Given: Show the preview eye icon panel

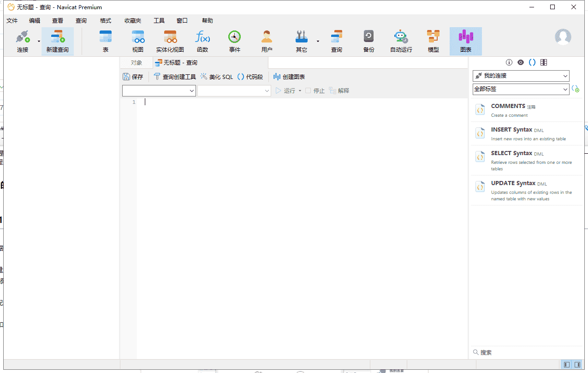Looking at the screenshot, I should (x=521, y=62).
